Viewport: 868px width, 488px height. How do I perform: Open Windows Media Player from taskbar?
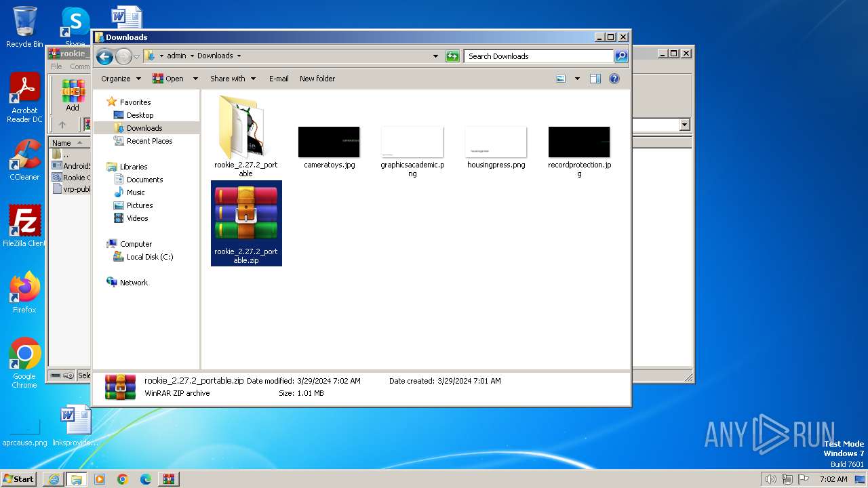pyautogui.click(x=100, y=479)
